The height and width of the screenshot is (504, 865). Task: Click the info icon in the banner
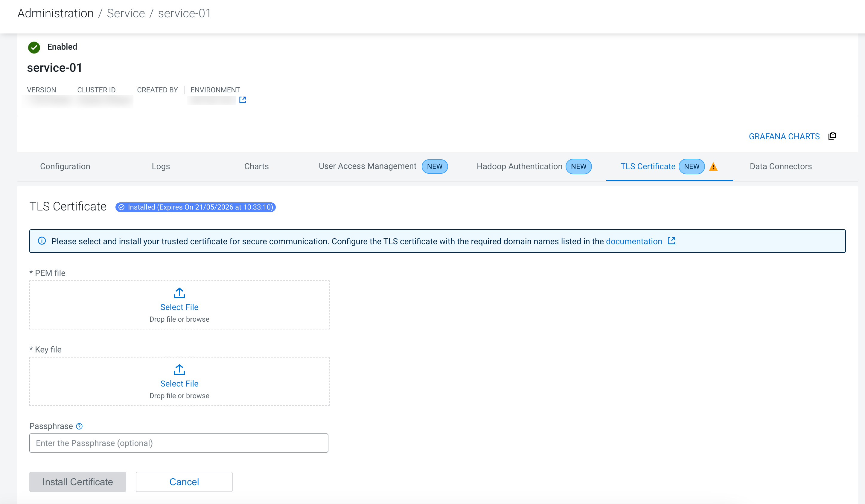click(42, 241)
